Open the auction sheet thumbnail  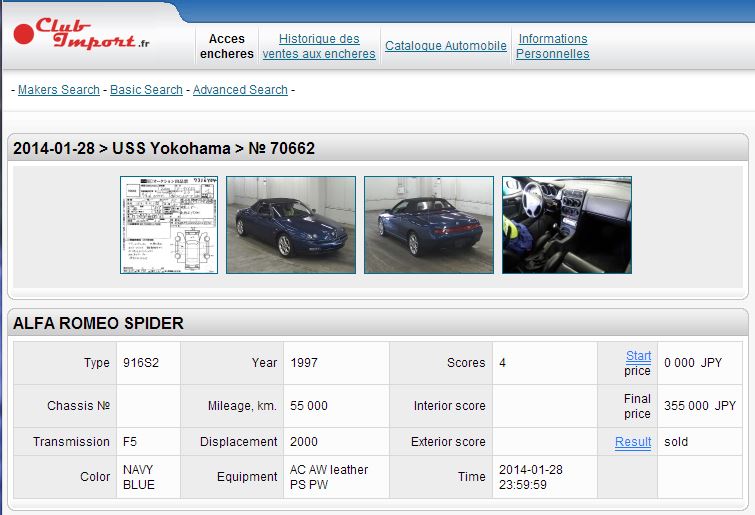pyautogui.click(x=169, y=225)
